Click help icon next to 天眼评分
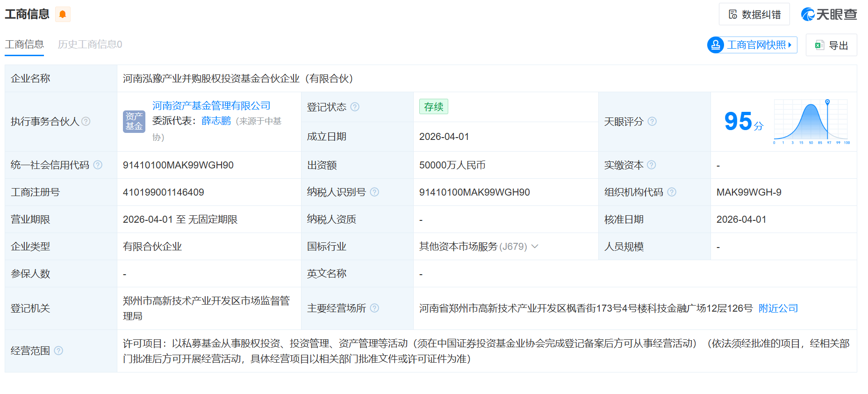868x394 pixels. coord(652,122)
